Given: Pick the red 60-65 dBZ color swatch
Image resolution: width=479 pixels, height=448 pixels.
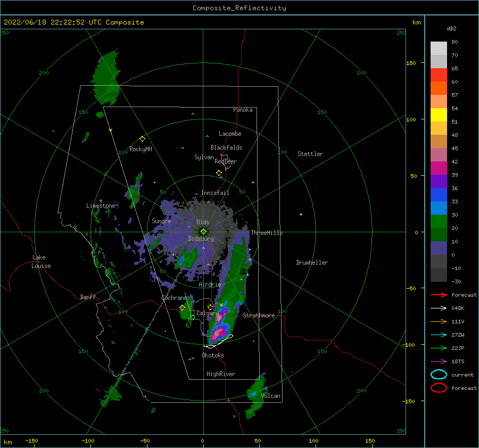Looking at the screenshot, I should [439, 75].
